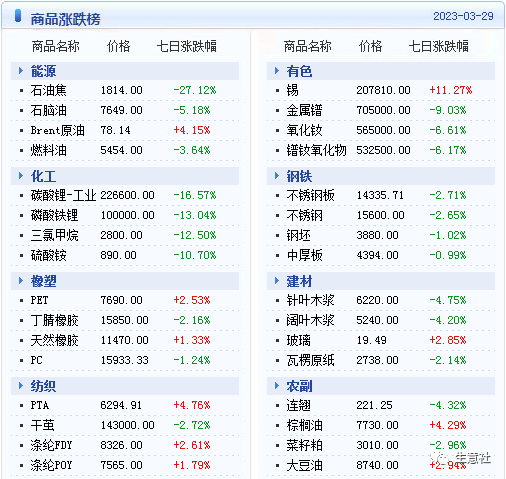Expand the 橡塑 category arrow
The image size is (506, 479).
coord(21,281)
